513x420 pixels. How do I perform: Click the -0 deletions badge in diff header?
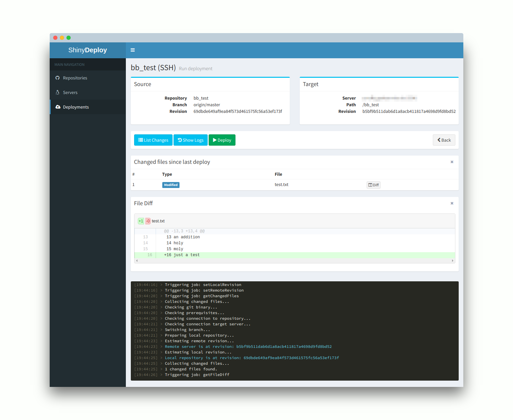pyautogui.click(x=148, y=221)
